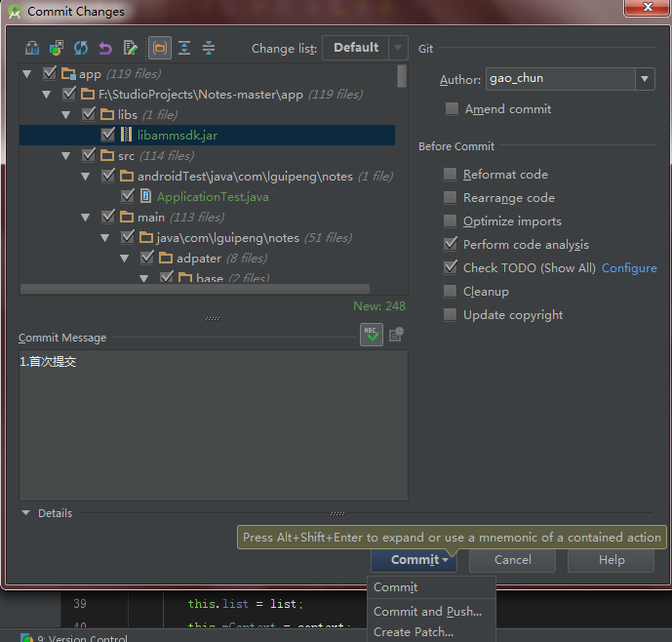Disable Check TODO option

point(450,267)
